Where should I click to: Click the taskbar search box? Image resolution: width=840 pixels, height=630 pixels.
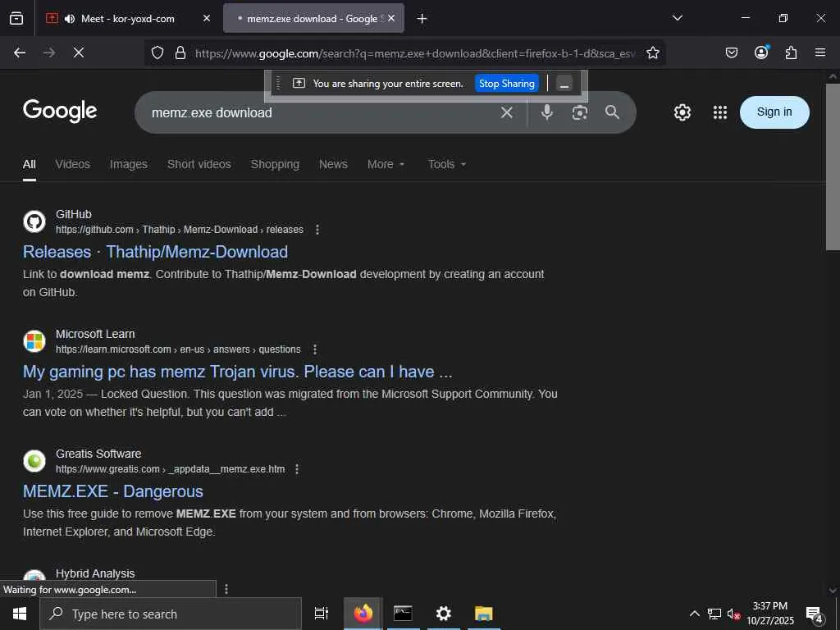pos(171,614)
